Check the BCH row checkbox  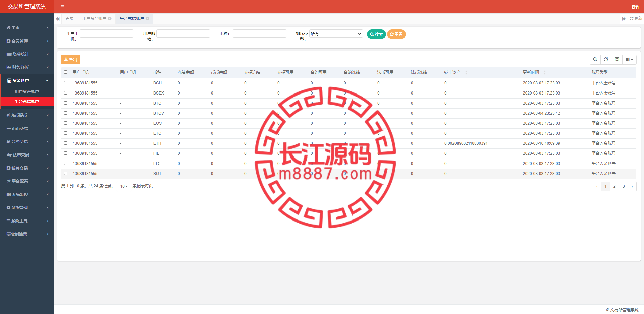[66, 83]
